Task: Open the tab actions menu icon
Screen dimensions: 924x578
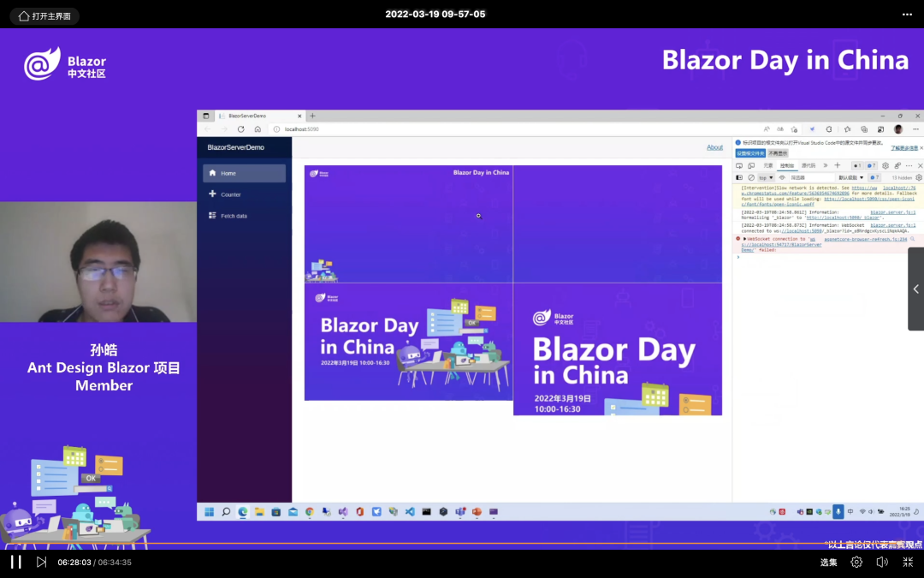Action: (205, 116)
